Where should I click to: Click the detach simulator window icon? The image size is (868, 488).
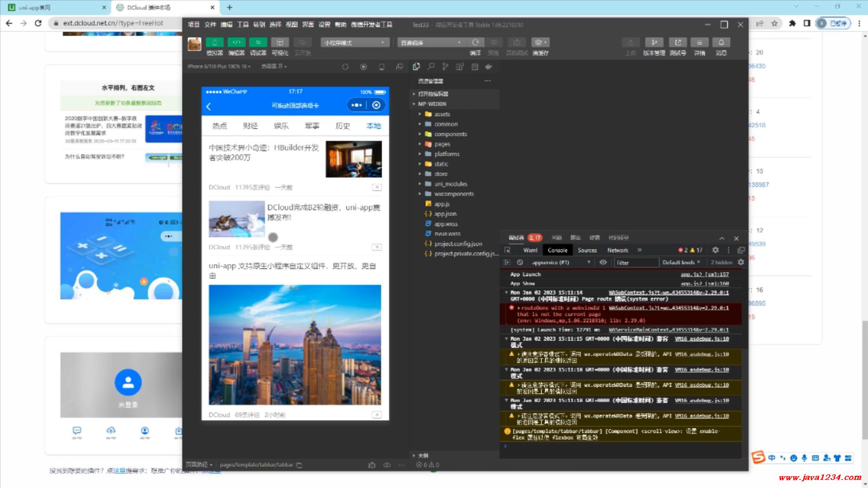(400, 67)
